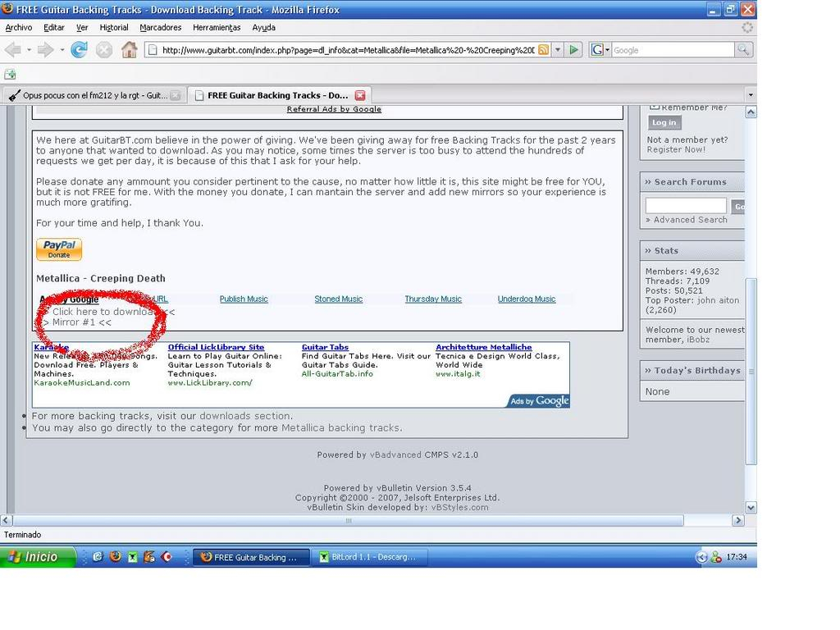Open the Herramientas menu

(x=217, y=27)
